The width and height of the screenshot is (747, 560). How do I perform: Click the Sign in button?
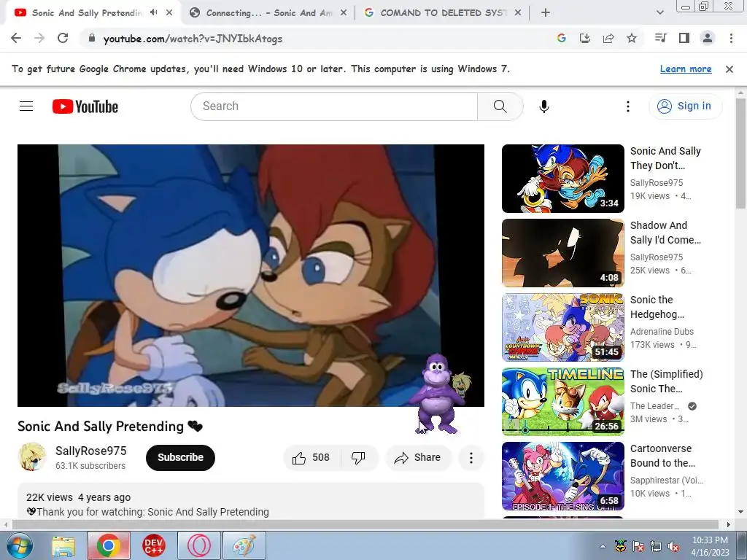click(685, 106)
